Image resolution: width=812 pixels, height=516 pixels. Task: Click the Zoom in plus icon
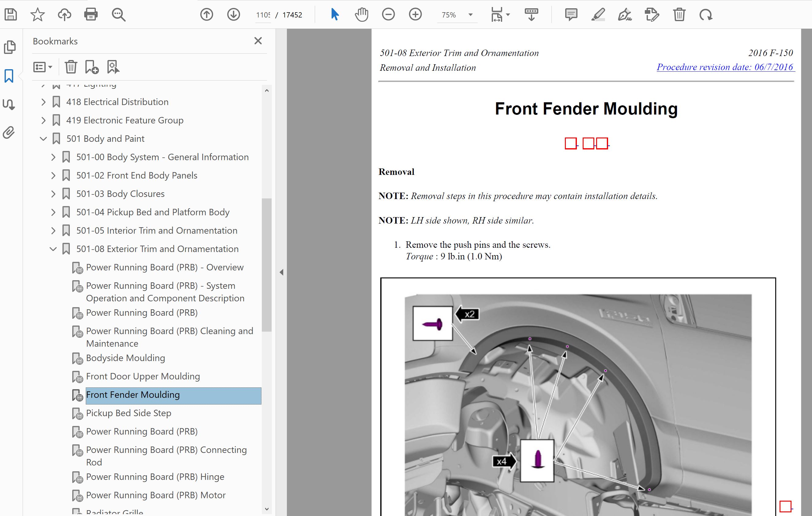pyautogui.click(x=415, y=14)
